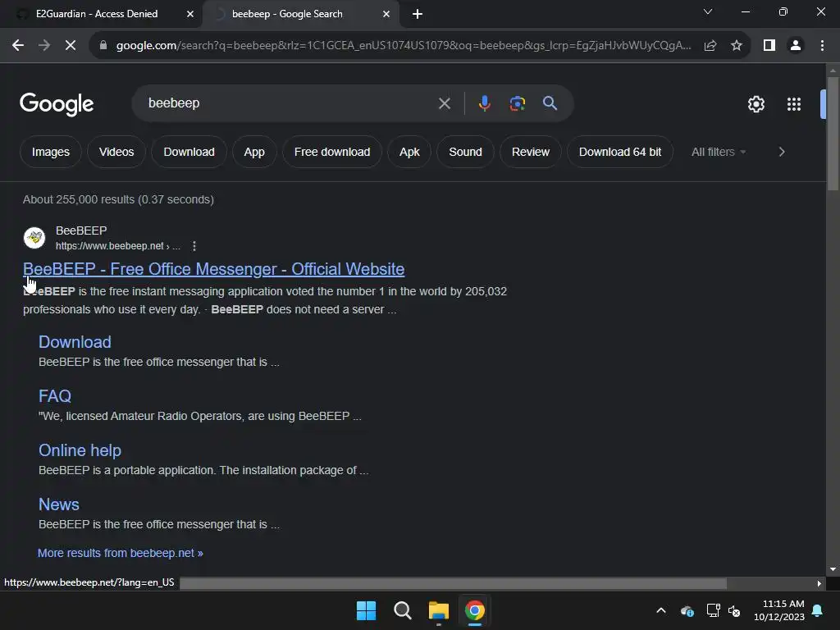Click More results from beebeep.net
This screenshot has height=630, width=840.
(x=120, y=553)
